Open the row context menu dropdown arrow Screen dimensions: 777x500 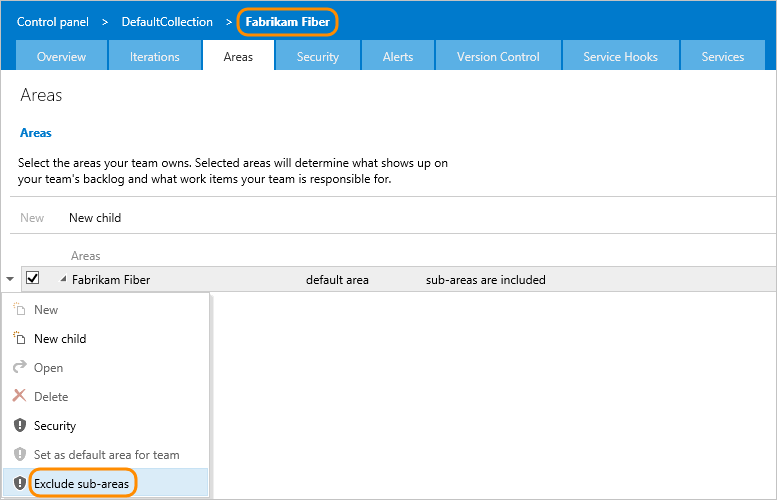point(10,279)
